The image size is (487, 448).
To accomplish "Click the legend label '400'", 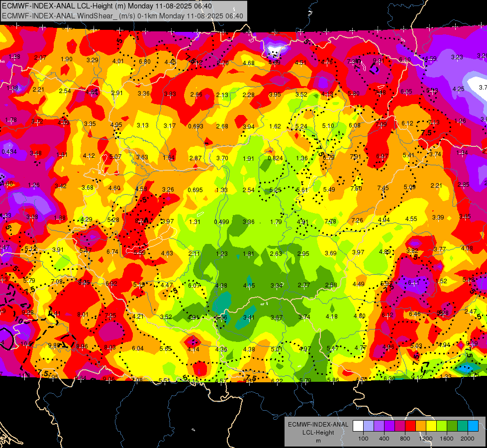I will [x=384, y=439].
